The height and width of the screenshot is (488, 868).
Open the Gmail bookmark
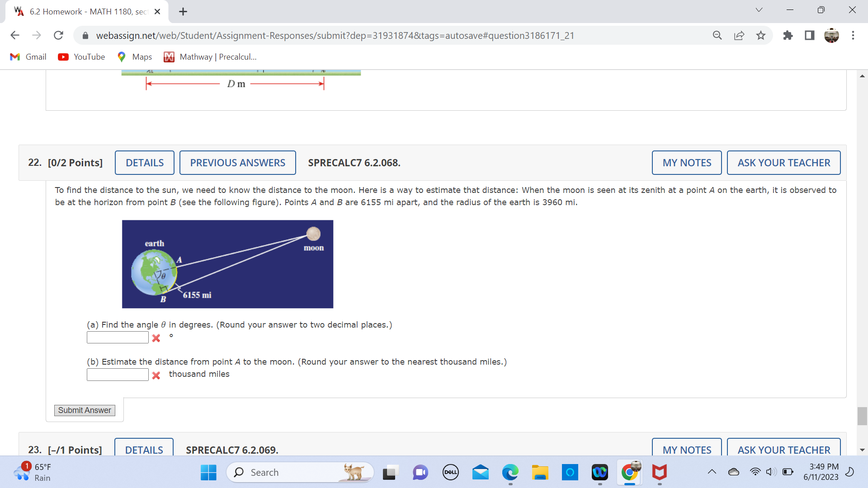(28, 56)
